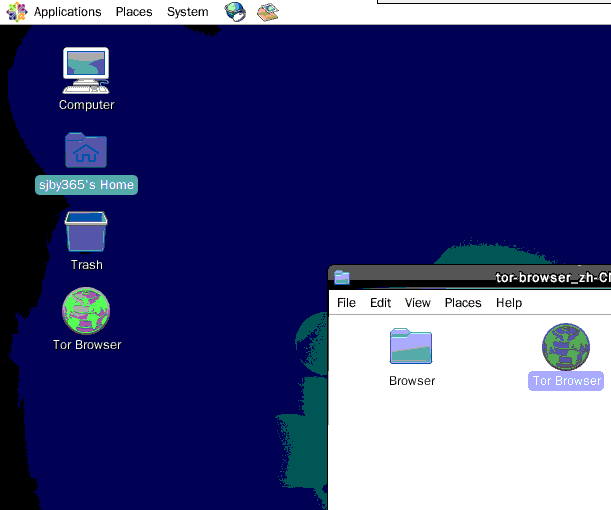Screen dimensions: 611x510
Task: Click the Computer label on the desktop
Action: point(87,105)
